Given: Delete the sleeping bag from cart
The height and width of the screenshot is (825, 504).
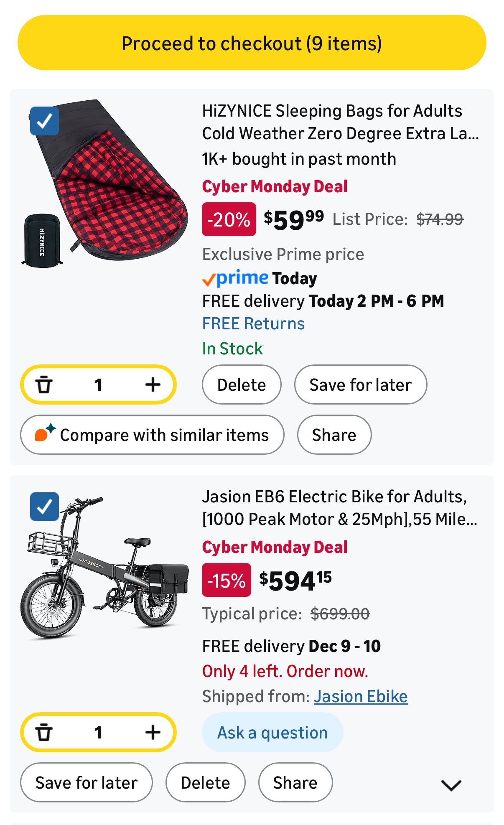Looking at the screenshot, I should 242,384.
